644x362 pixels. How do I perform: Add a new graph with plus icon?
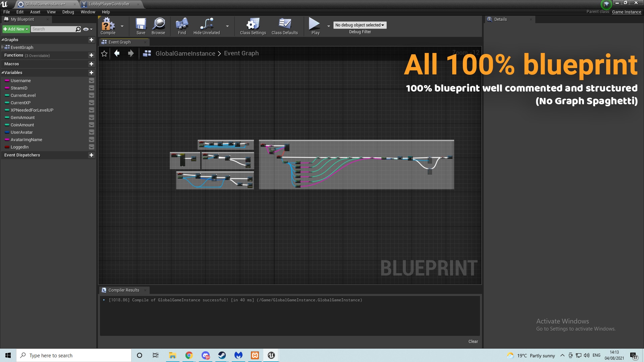pos(91,40)
